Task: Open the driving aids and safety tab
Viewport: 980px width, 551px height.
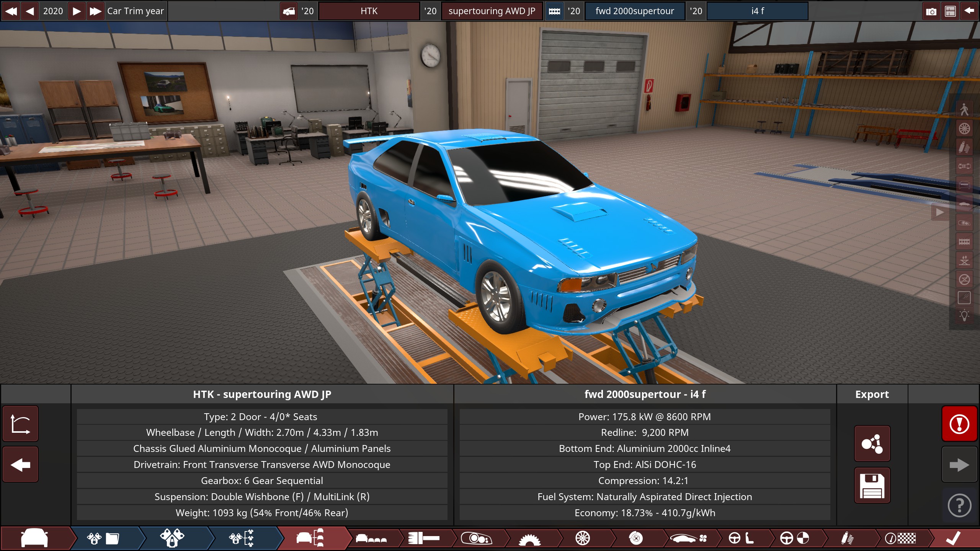Action: pos(794,538)
